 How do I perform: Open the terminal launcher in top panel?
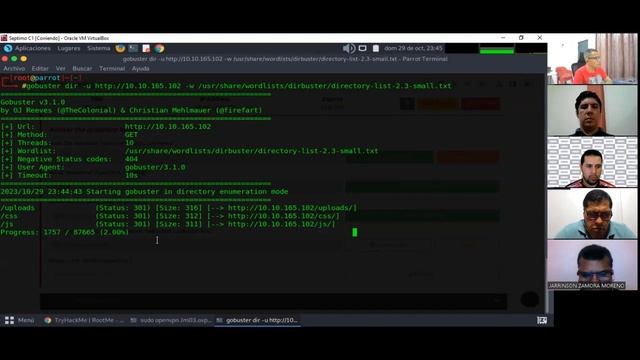(133, 48)
